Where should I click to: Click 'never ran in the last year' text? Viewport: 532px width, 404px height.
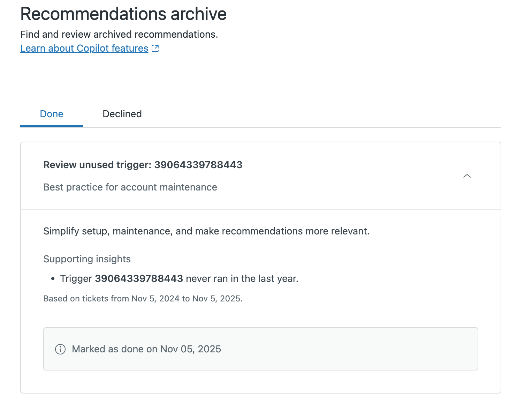[x=242, y=279]
